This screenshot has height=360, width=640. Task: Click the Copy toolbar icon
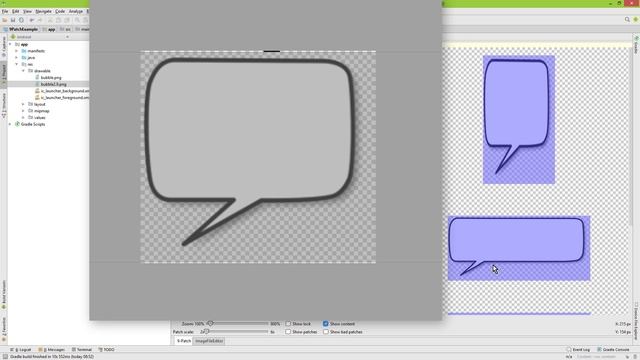coord(58,20)
